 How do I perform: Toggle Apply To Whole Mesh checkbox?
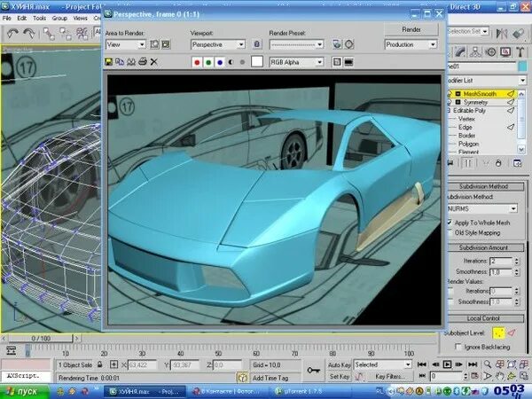click(450, 223)
